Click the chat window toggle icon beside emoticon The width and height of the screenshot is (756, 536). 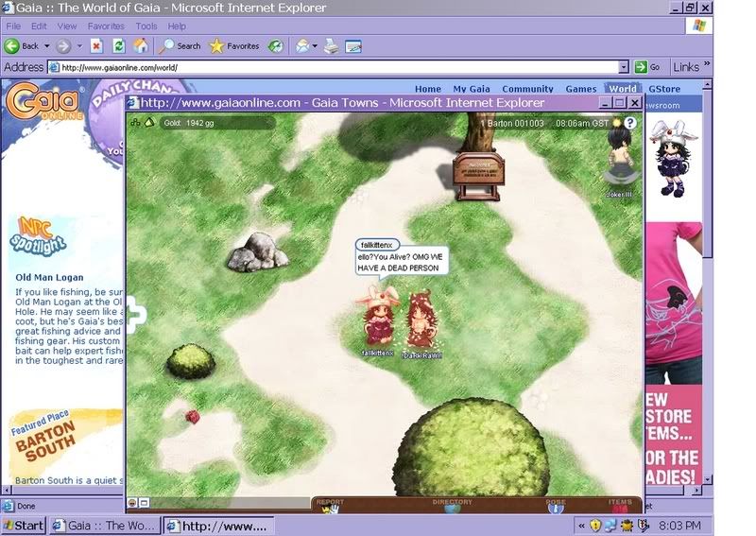144,503
